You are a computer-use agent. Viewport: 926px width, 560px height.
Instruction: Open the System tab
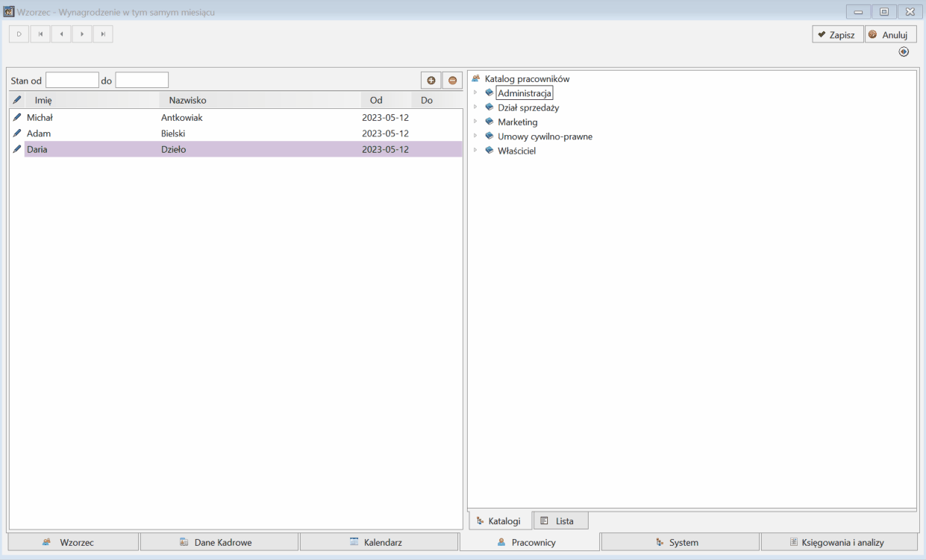coord(681,542)
